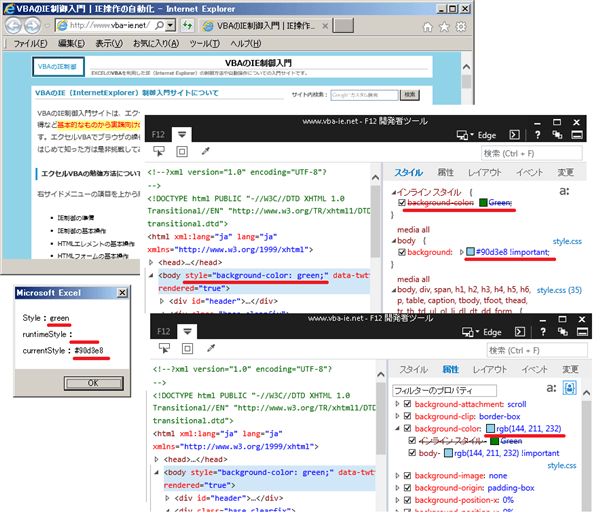Expand background-attachment property row
600x523 pixels.
[x=398, y=404]
